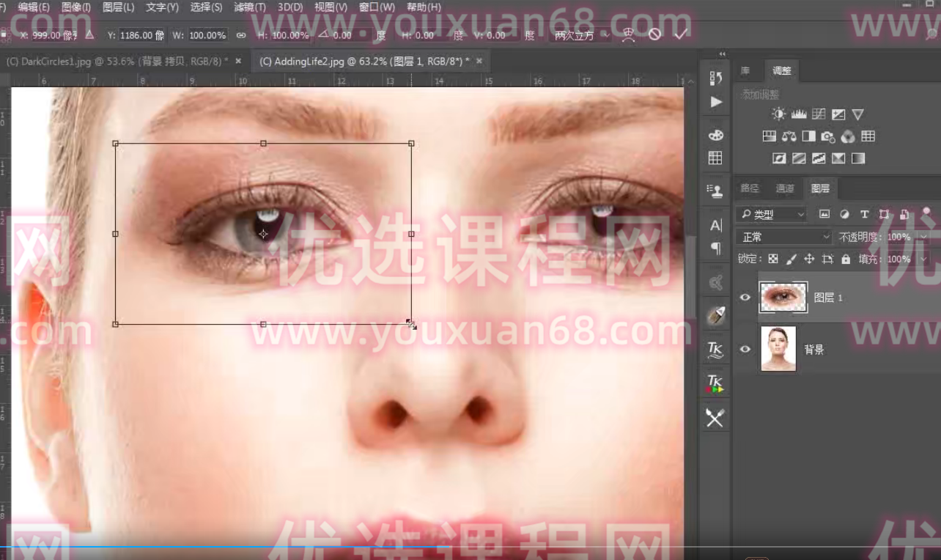Toggle the pixel layer filter
This screenshot has width=941, height=560.
point(824,214)
